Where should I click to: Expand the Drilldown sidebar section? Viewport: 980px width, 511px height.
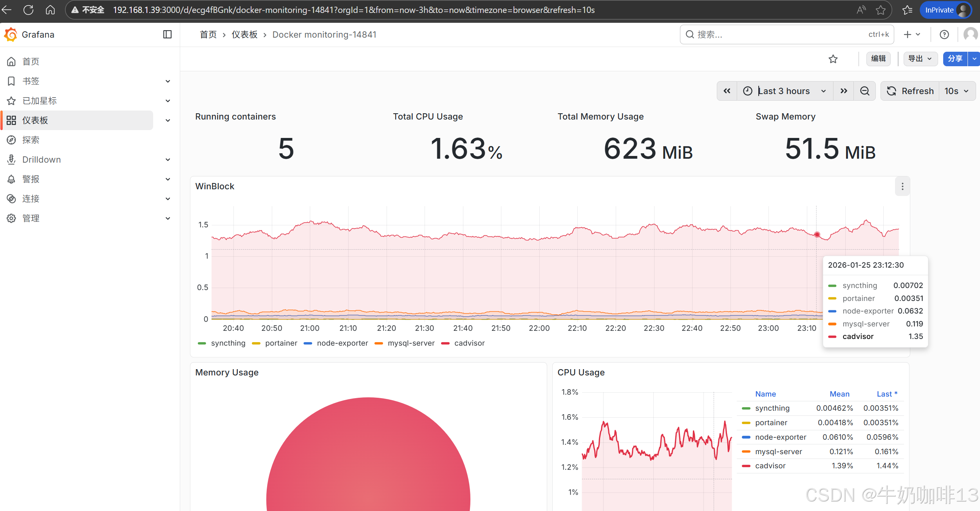coord(168,159)
